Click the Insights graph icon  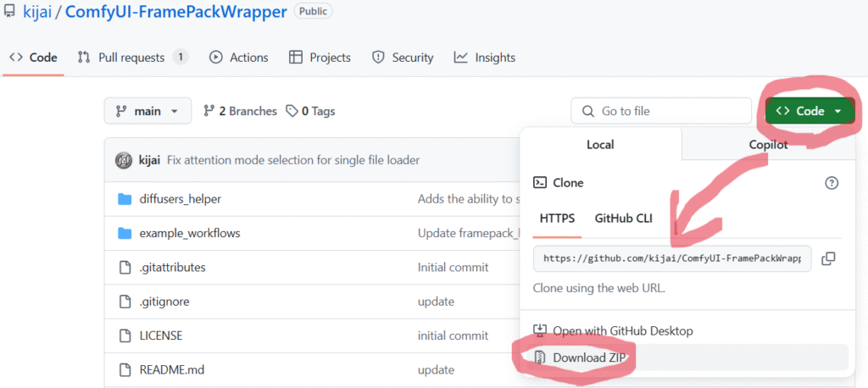tap(460, 57)
